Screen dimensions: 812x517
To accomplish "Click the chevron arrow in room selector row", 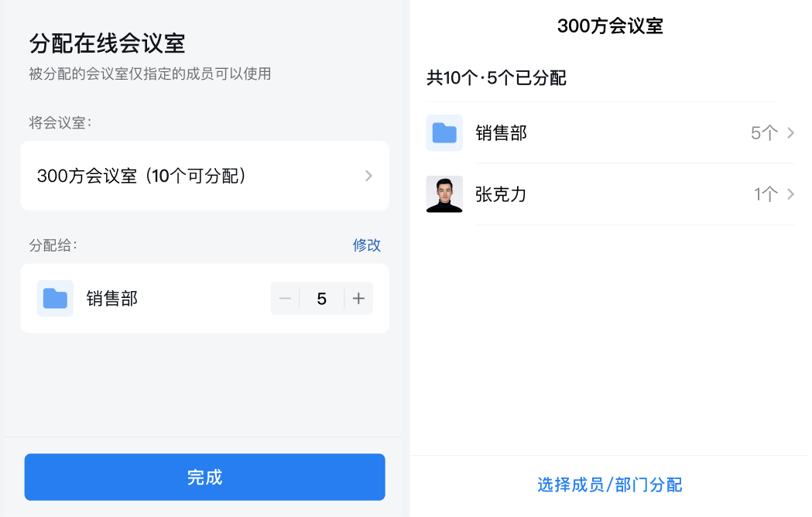I will [368, 176].
